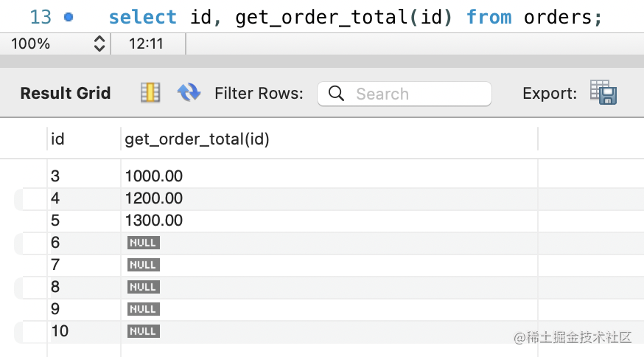This screenshot has height=357, width=644.
Task: Click the cursor position 12:11 indicator
Action: (146, 44)
